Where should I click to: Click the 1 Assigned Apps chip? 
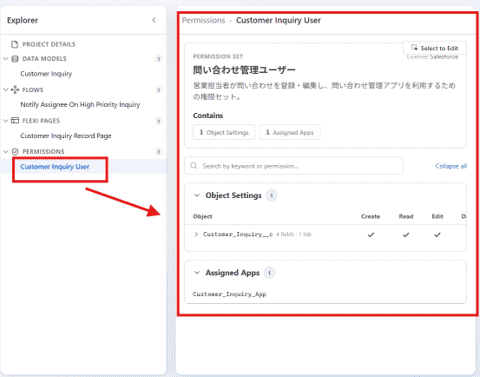point(290,132)
